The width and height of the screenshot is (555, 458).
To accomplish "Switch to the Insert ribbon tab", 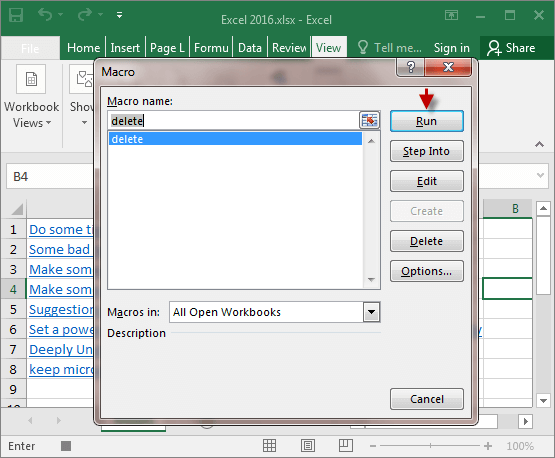I will 125,48.
